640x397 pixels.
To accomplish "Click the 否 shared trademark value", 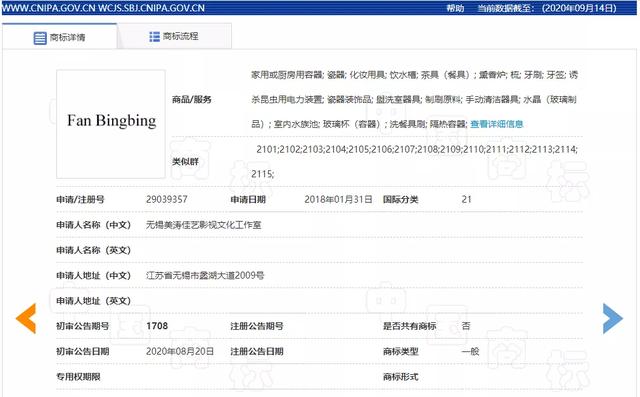I will pos(466,326).
